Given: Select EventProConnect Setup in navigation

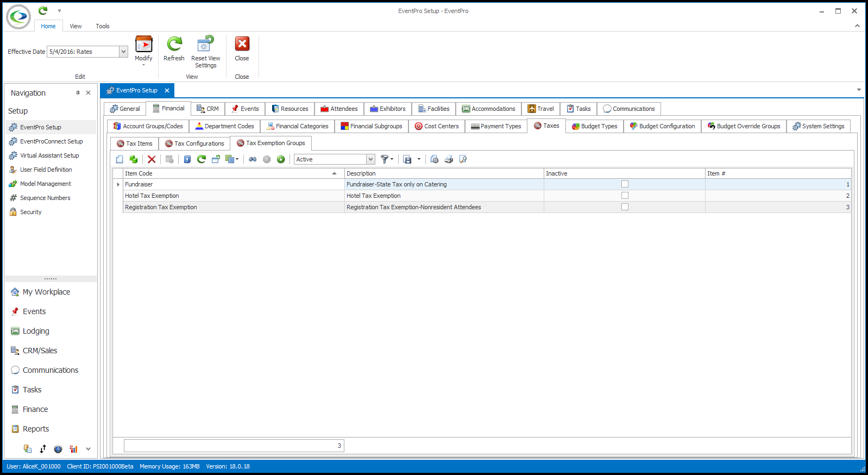Looking at the screenshot, I should (51, 141).
